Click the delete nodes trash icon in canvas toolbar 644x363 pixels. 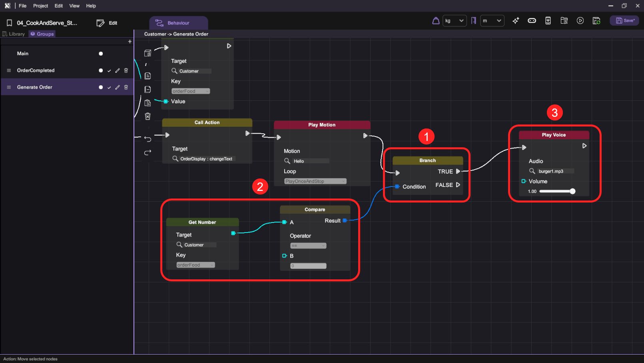pos(148,116)
